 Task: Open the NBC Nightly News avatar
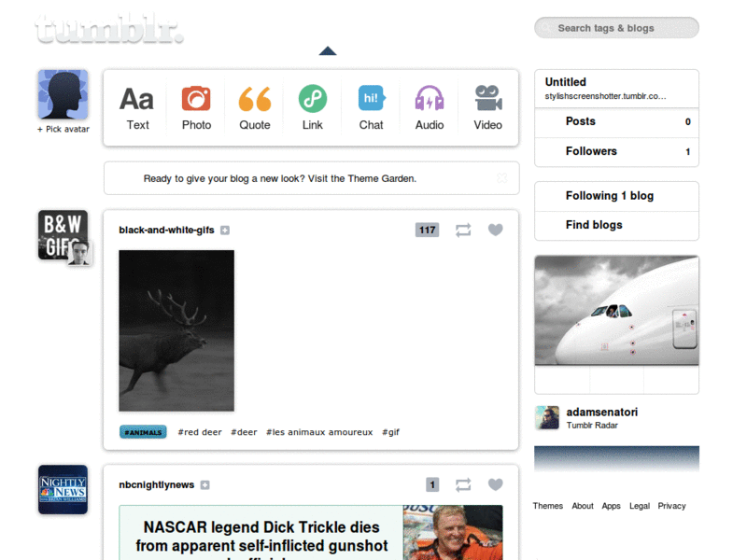click(x=63, y=489)
